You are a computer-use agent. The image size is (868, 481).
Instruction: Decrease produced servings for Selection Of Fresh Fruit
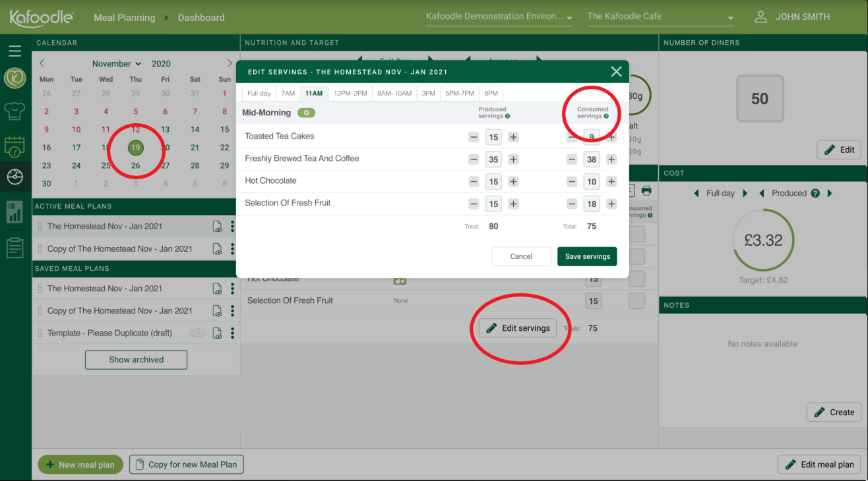click(x=474, y=204)
